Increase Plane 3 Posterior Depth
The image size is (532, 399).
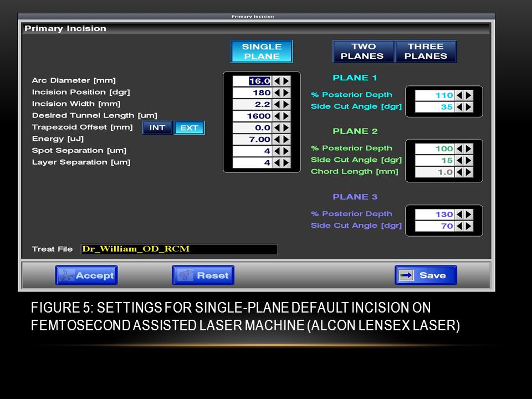[469, 214]
